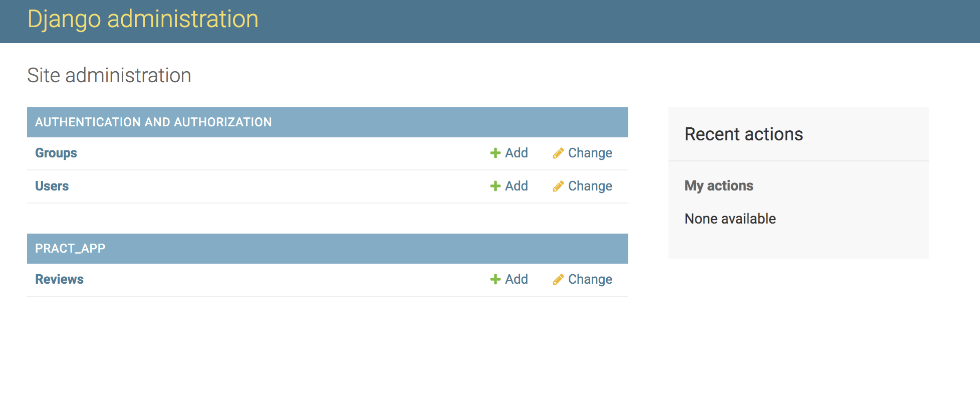
Task: Click the My actions heading
Action: pos(718,185)
